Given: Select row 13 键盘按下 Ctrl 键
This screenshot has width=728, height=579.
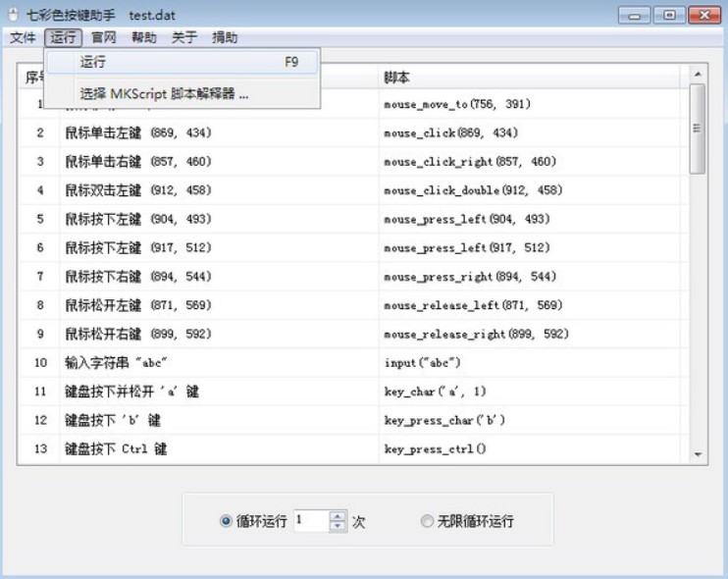Looking at the screenshot, I should [354, 449].
